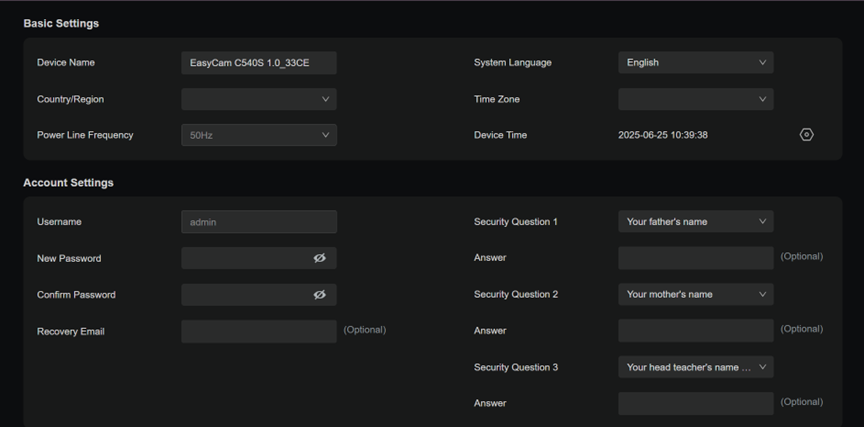Show the Confirm Password characters

(x=320, y=295)
